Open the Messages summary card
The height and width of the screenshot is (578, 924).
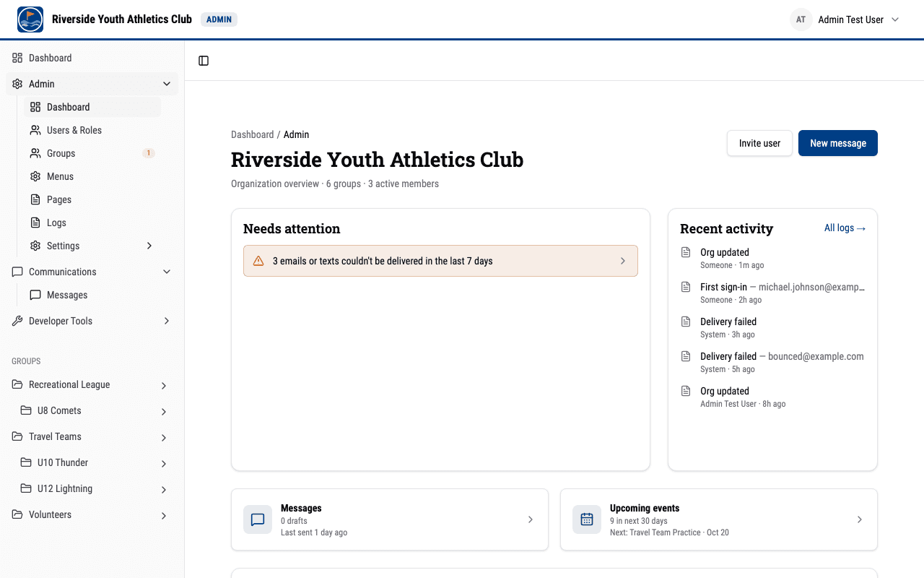click(390, 519)
